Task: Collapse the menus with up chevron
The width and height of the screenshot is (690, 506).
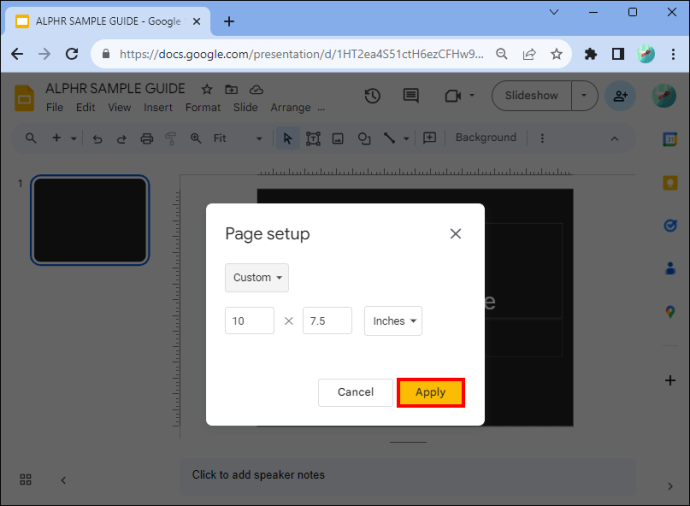Action: 614,139
